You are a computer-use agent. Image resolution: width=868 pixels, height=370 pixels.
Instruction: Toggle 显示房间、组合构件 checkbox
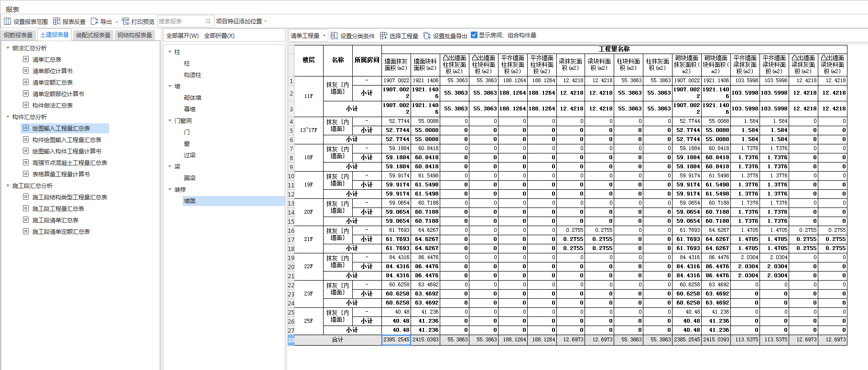[x=474, y=35]
